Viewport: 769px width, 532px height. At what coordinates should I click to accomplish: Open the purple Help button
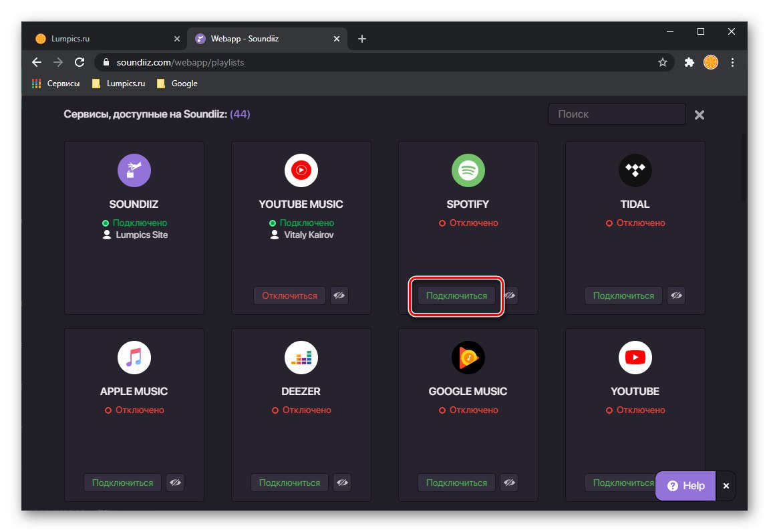[x=685, y=486]
